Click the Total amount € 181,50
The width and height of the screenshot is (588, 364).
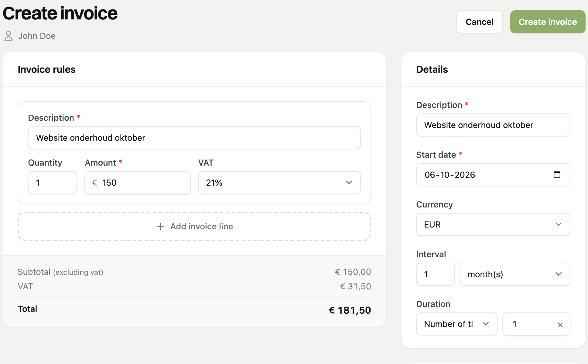[350, 310]
